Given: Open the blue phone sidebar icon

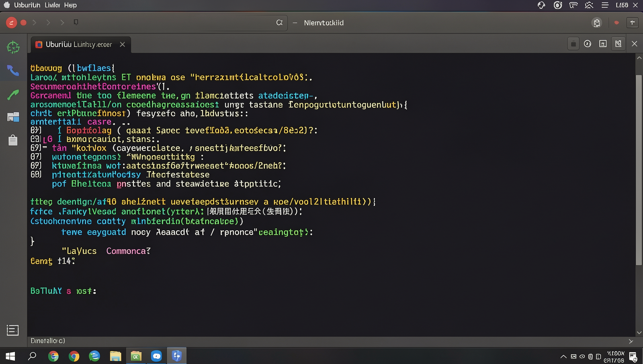Looking at the screenshot, I should pos(13,71).
